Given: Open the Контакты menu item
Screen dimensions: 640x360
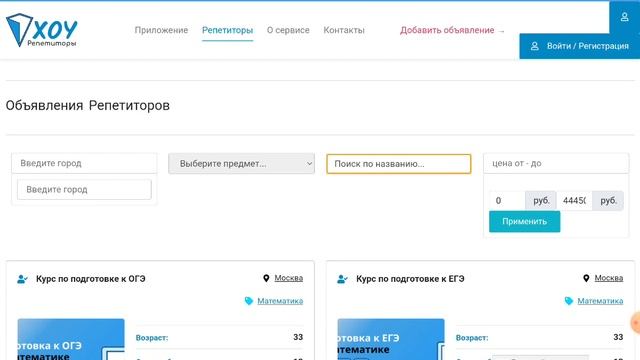Looking at the screenshot, I should pos(344,30).
